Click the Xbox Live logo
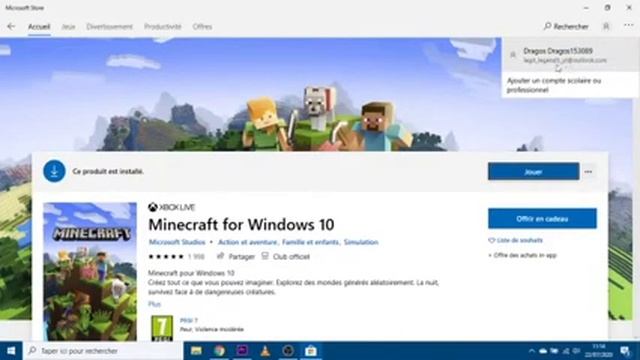The width and height of the screenshot is (640, 360). (171, 207)
